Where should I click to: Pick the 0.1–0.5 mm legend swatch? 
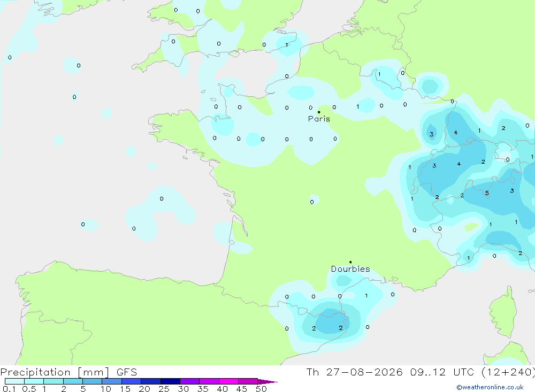(x=14, y=381)
